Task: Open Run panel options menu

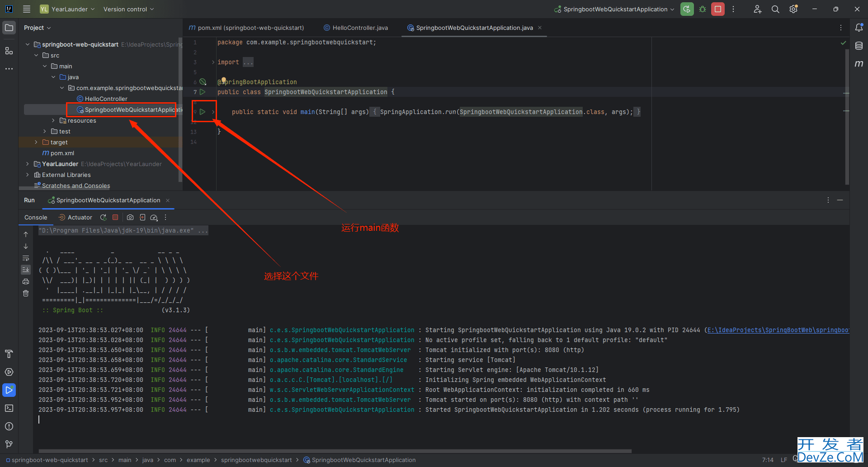Action: (828, 200)
